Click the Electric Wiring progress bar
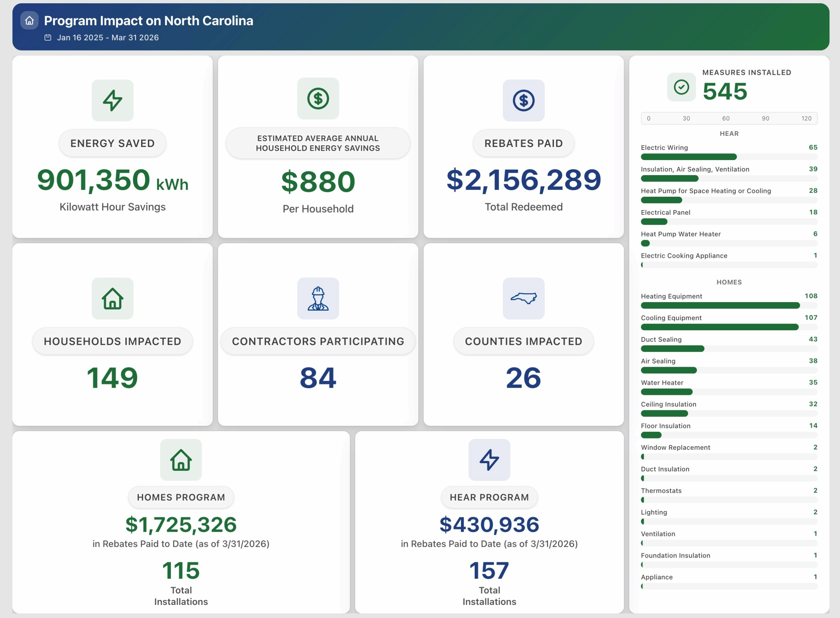 coord(729,157)
